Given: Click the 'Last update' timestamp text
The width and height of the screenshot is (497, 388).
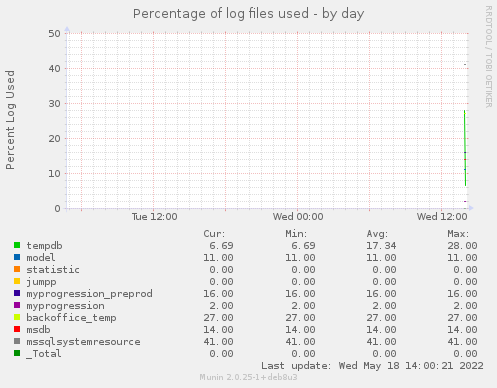Looking at the screenshot, I should [372, 366].
